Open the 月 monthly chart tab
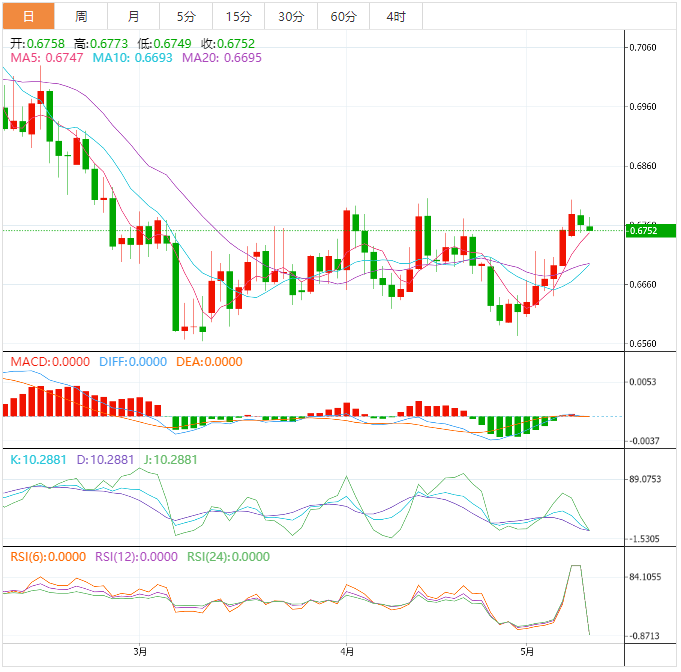Image resolution: width=681 pixels, height=672 pixels. pos(134,16)
